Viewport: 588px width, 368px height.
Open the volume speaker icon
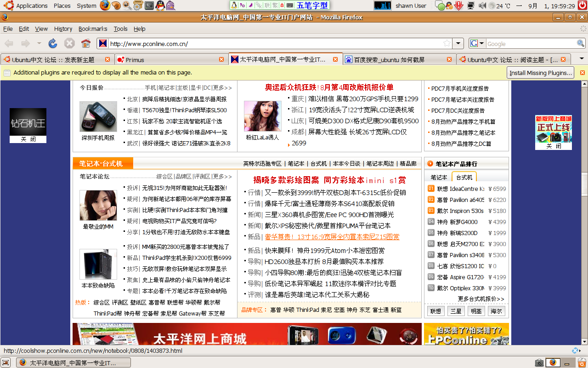coord(482,6)
